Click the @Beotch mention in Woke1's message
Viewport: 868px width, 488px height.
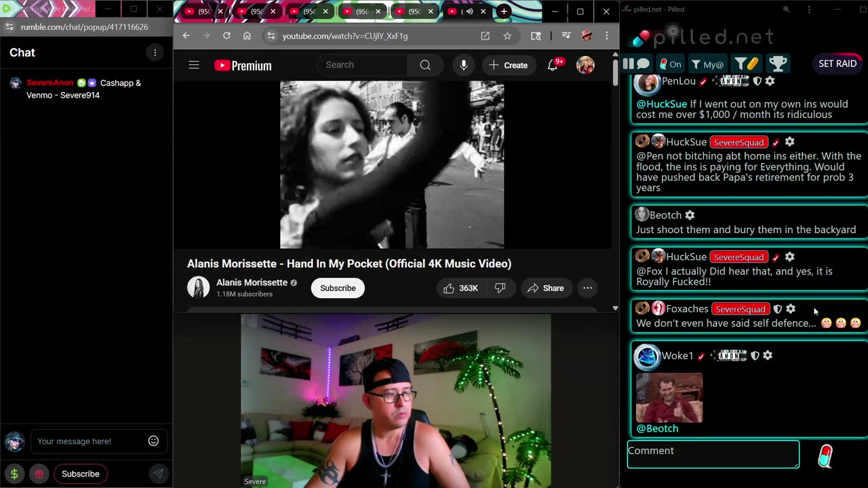[657, 428]
